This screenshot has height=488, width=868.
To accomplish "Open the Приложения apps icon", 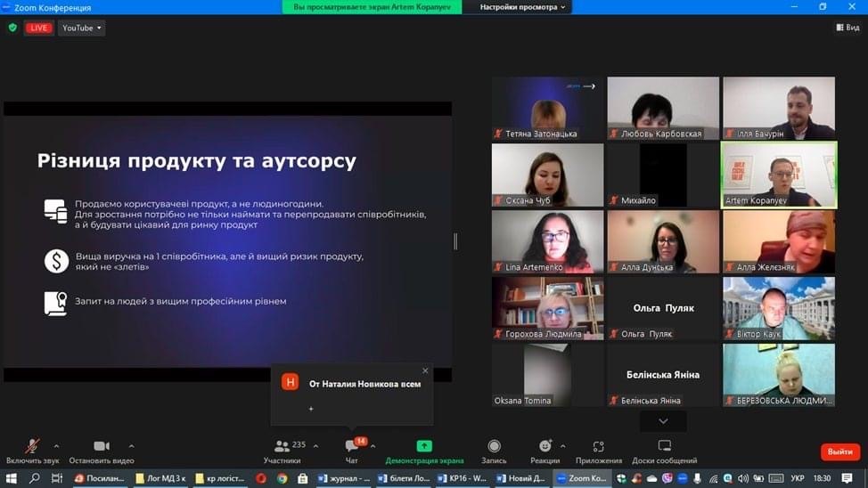I will 598,446.
